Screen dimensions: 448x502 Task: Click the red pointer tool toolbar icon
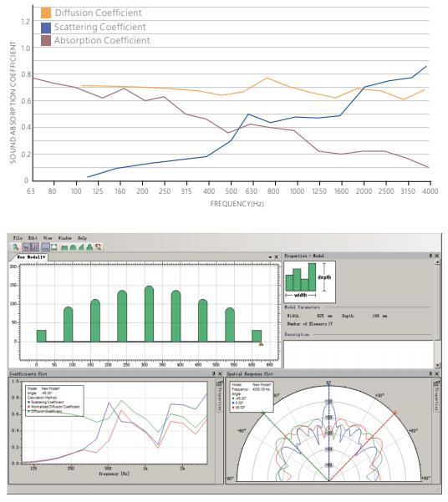[x=98, y=247]
